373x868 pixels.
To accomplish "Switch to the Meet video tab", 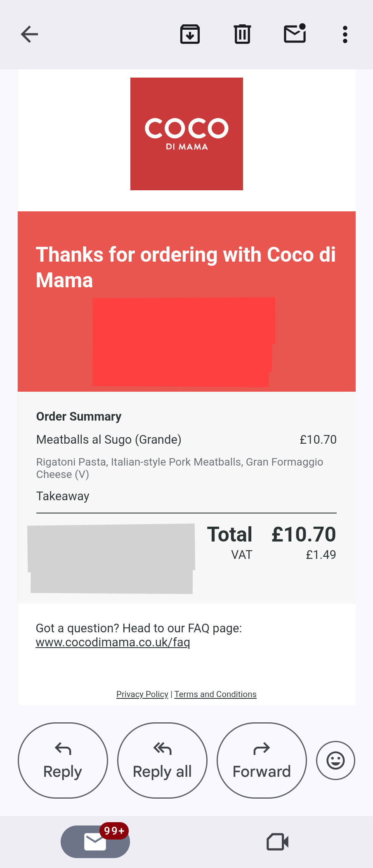I will (278, 842).
